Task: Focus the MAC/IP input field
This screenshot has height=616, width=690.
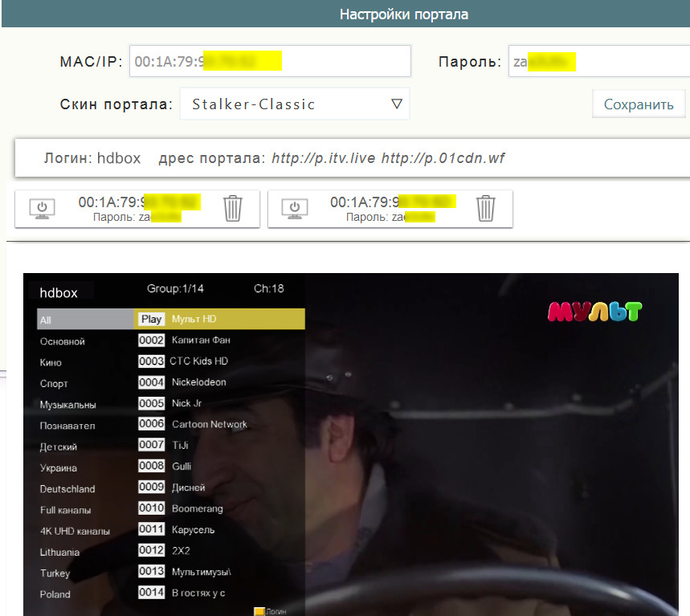Action: 270,61
